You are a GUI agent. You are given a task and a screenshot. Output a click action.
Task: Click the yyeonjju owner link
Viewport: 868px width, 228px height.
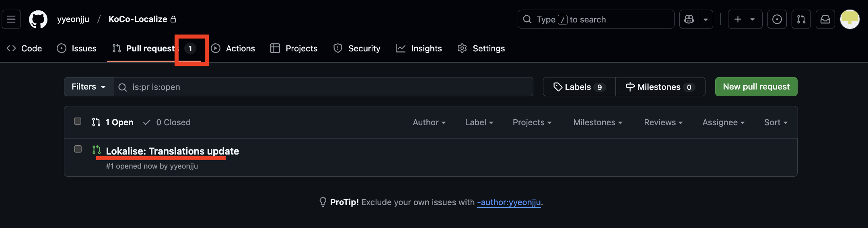[73, 19]
